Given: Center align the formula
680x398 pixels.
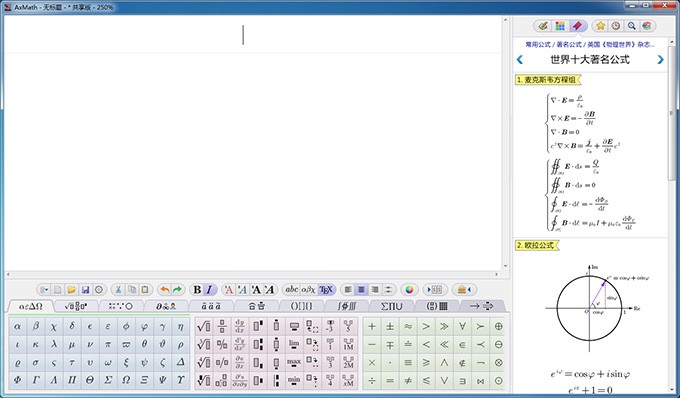Looking at the screenshot, I should point(361,290).
